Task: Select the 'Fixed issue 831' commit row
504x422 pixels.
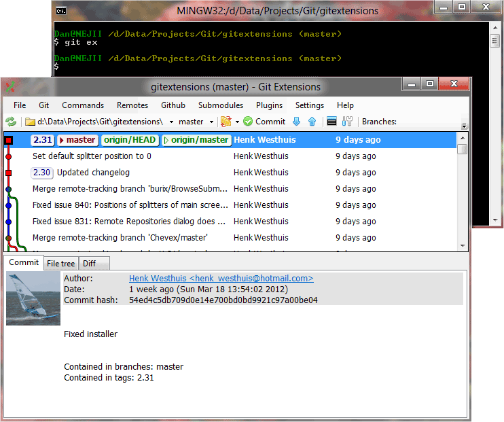Action: coord(230,222)
